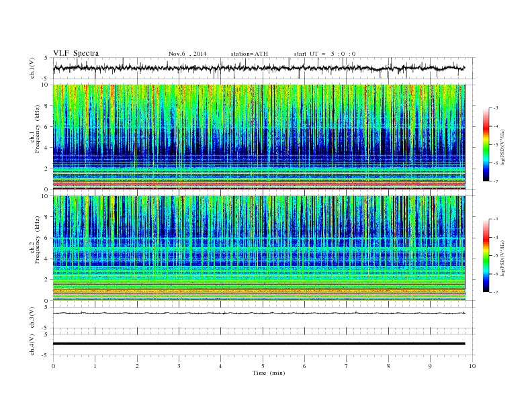The width and height of the screenshot is (532, 411).
Task: Click the ch.1 spectrogram color bar
Action: 486,145
